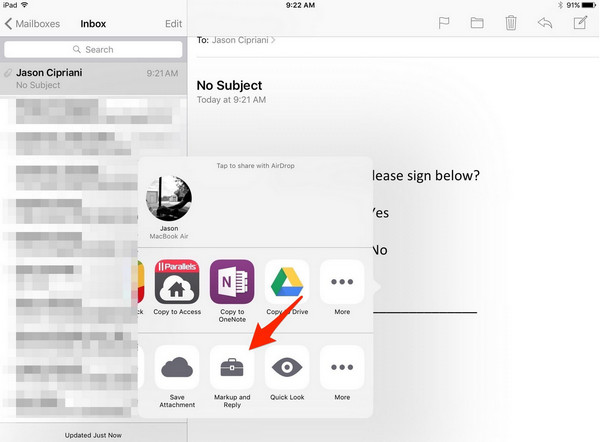Open More in the actions row
Viewport: 600px width, 442px height.
[x=342, y=367]
